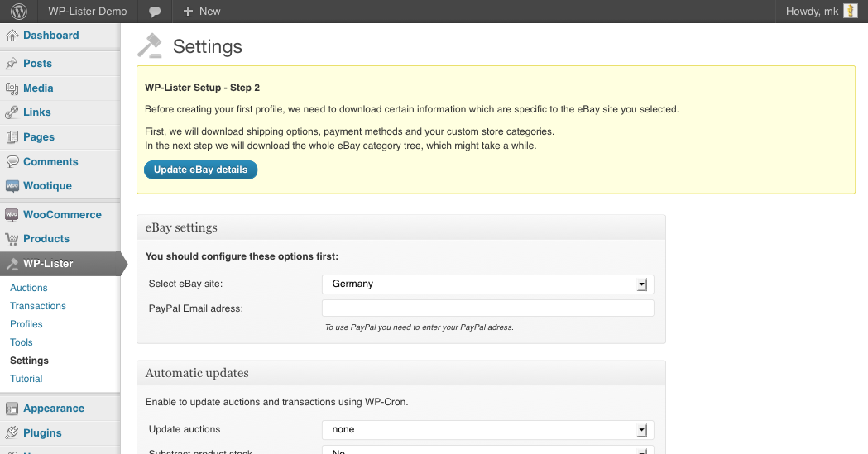Viewport: 868px width, 454px height.
Task: Click the Links chain icon
Action: click(12, 112)
